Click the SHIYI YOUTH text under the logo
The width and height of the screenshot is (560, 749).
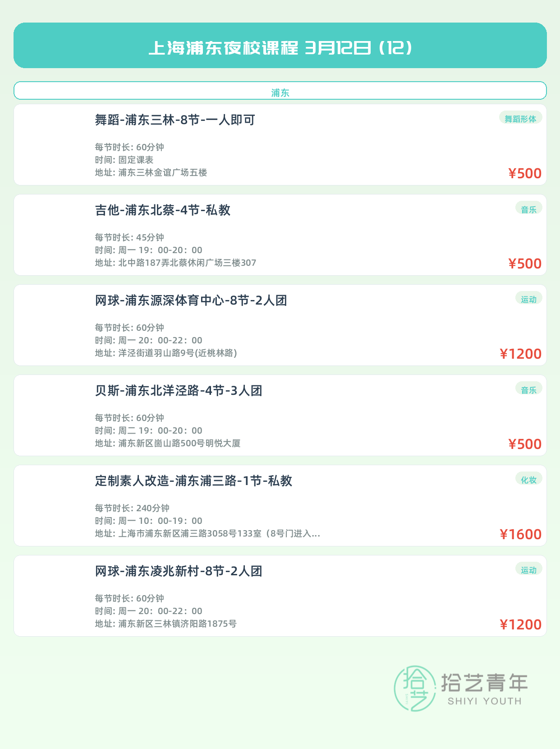click(484, 701)
